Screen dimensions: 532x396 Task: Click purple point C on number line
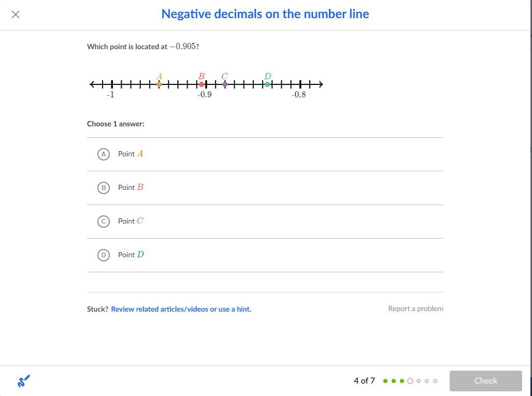(225, 84)
